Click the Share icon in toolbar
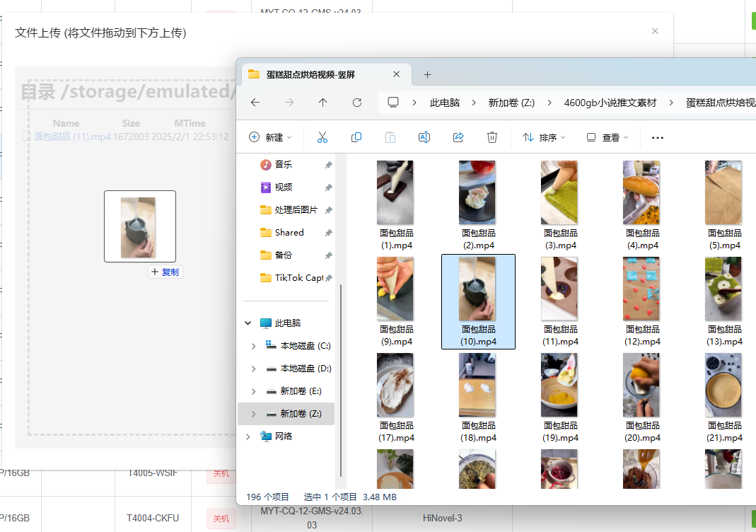The width and height of the screenshot is (756, 532). pos(458,137)
